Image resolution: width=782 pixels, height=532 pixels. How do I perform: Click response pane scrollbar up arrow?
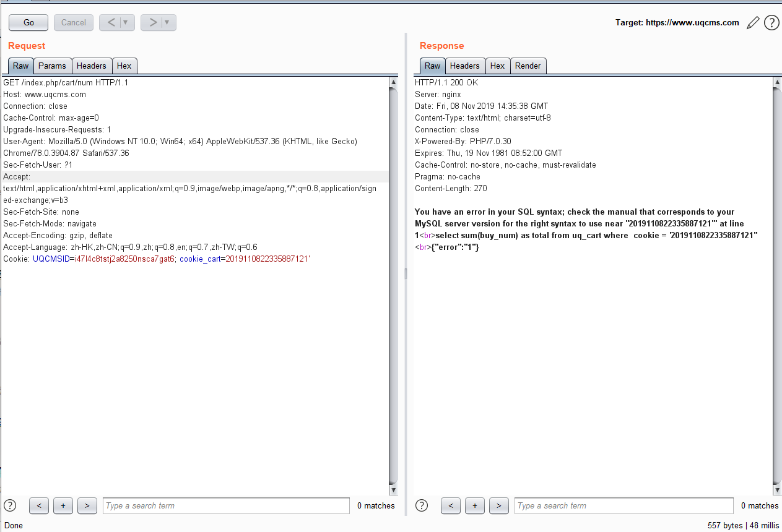click(x=777, y=82)
